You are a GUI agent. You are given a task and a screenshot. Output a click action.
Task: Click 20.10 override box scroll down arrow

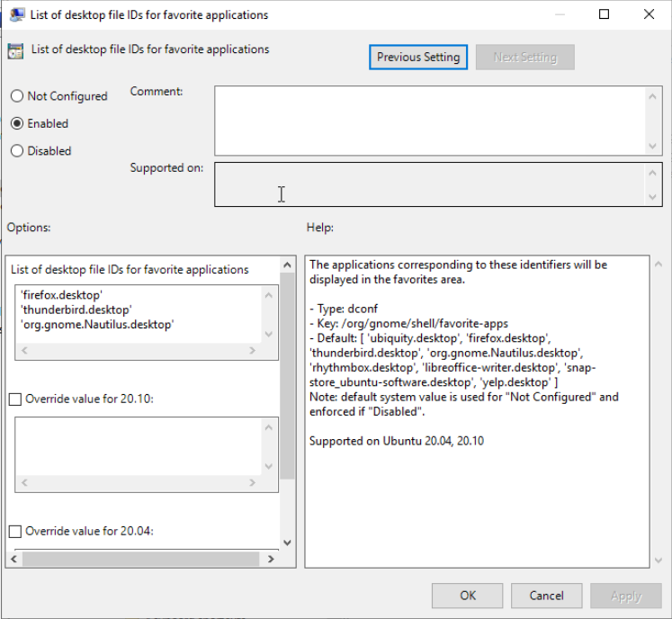pyautogui.click(x=269, y=466)
